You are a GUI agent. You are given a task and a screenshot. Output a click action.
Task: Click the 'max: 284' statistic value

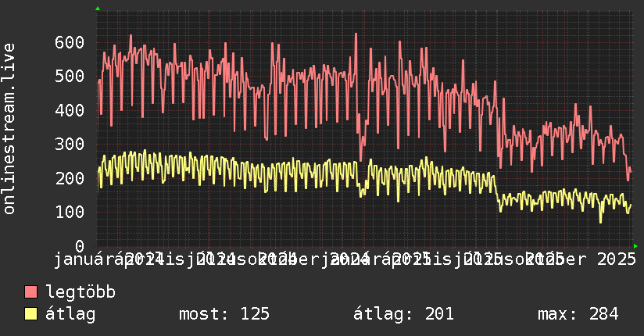pos(578,314)
